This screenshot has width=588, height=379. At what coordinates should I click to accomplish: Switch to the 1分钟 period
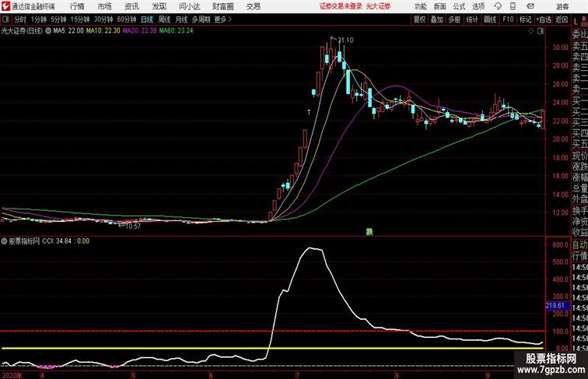[39, 19]
